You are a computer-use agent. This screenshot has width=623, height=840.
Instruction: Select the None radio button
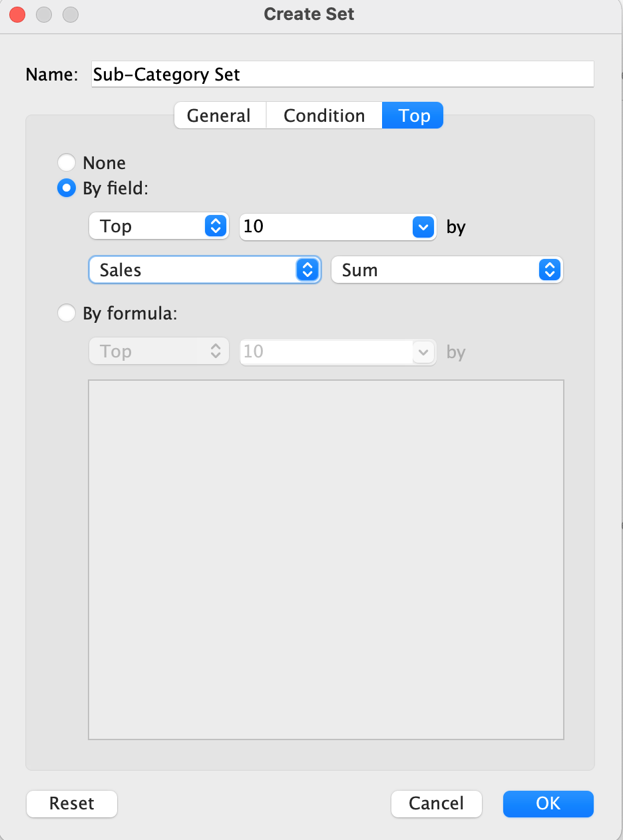[x=67, y=163]
